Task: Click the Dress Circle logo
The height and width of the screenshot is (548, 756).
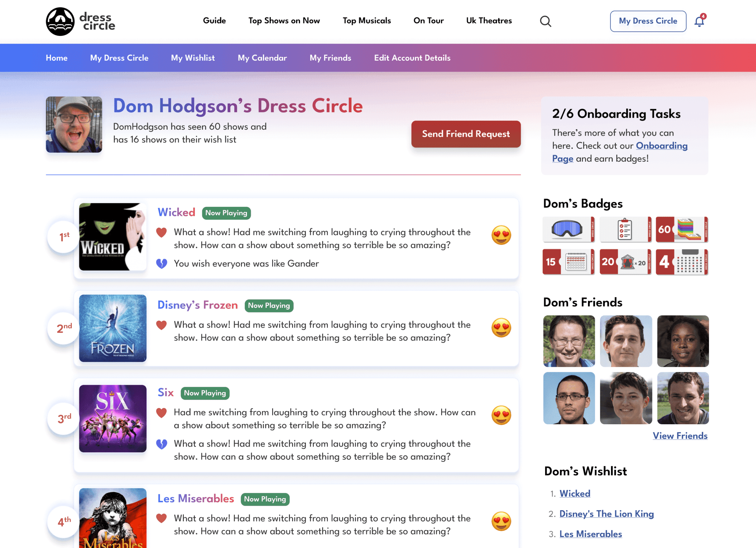Action: point(80,21)
